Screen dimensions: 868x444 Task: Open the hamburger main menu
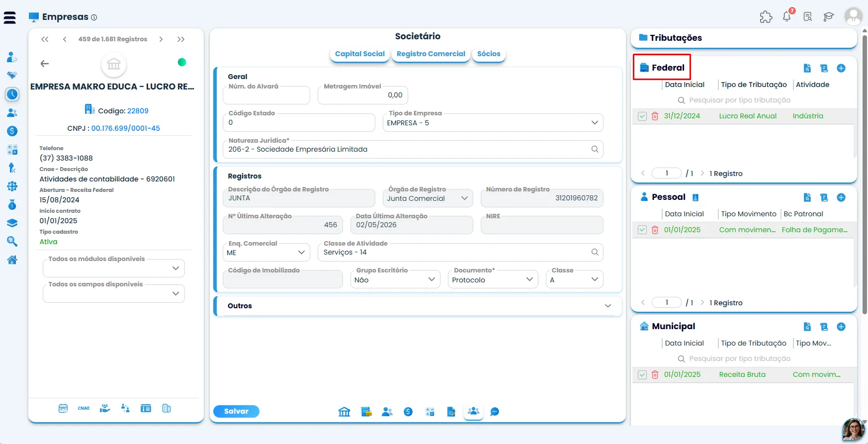(x=9, y=18)
